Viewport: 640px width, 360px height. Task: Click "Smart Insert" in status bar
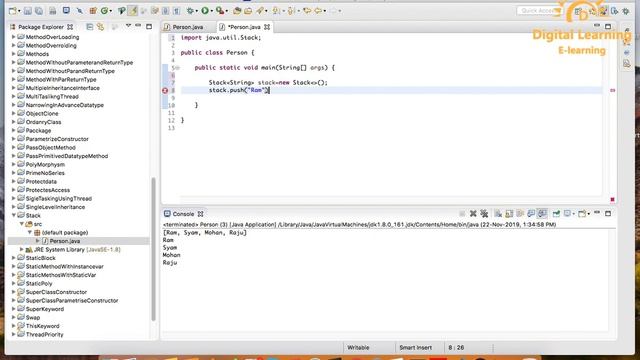click(x=416, y=347)
